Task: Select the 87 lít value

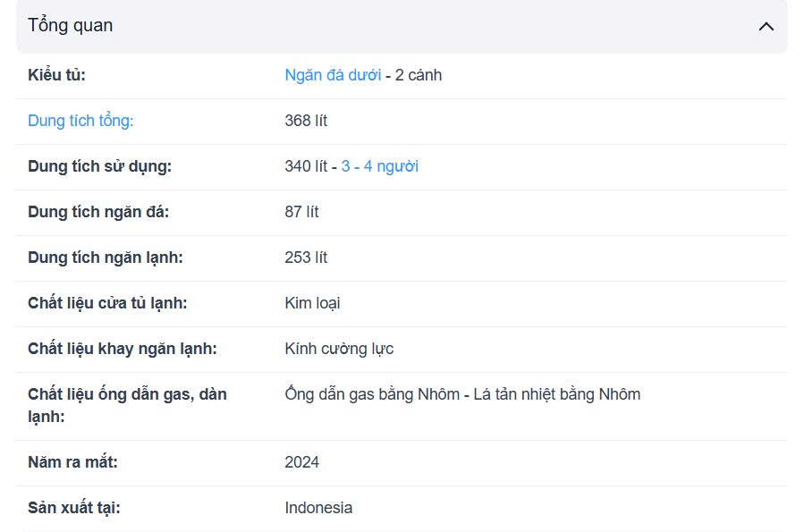Action: pos(301,212)
